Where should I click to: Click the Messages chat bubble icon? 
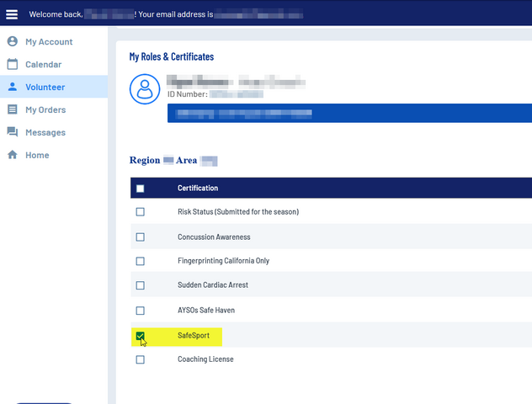pyautogui.click(x=13, y=132)
